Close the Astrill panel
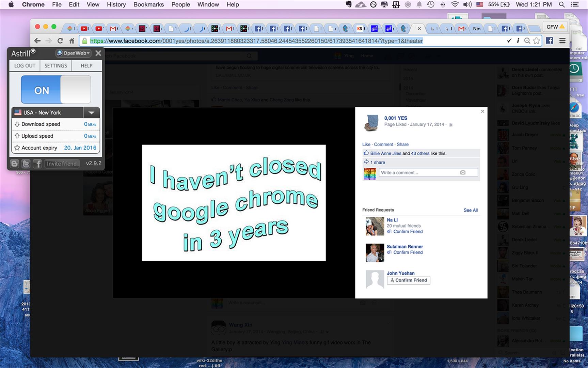Screen dimensions: 588x368 pos(98,53)
